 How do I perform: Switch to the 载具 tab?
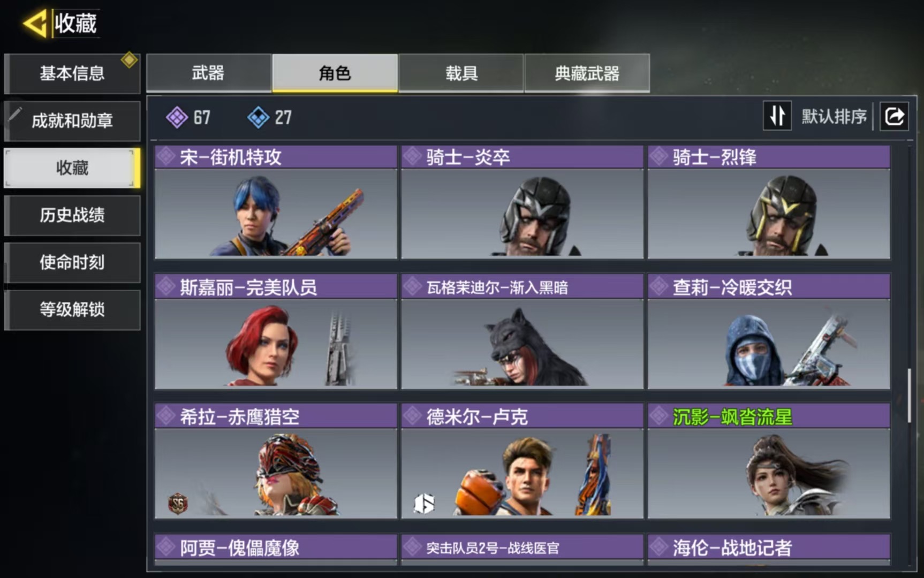[x=461, y=73]
